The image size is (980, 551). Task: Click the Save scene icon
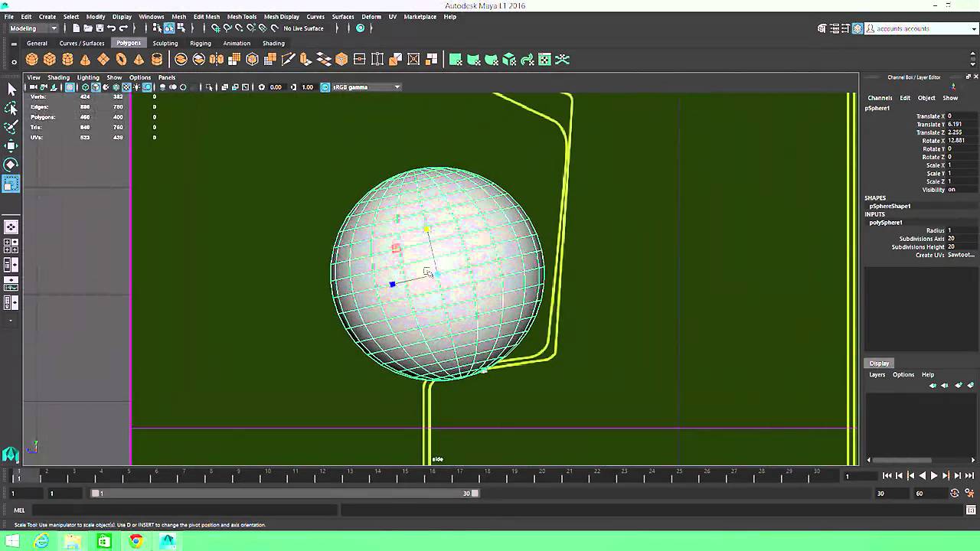100,28
